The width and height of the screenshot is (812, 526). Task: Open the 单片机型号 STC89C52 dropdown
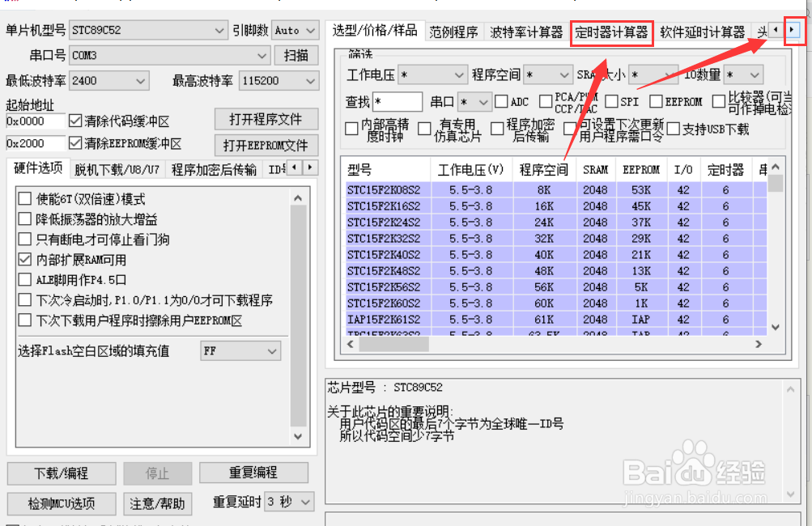tap(148, 30)
